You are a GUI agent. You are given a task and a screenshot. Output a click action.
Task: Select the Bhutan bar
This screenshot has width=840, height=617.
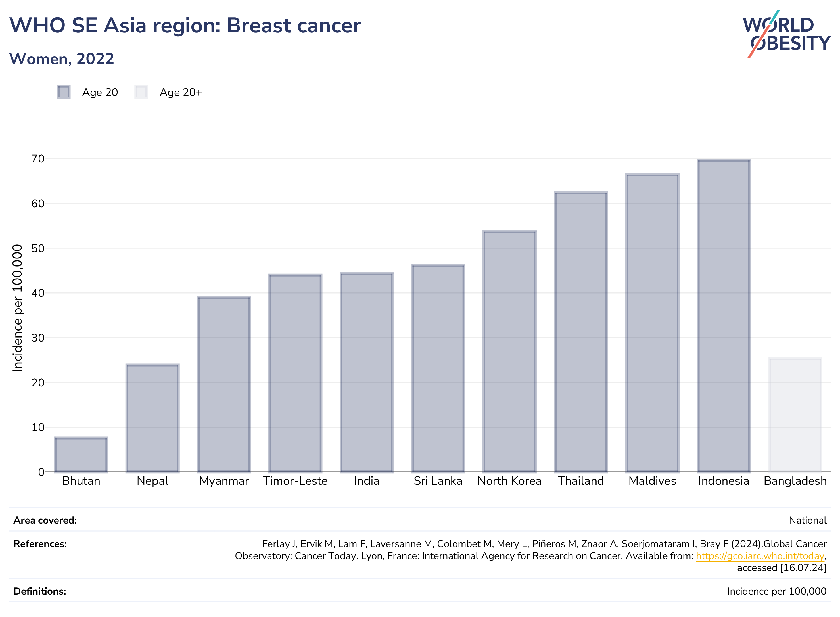click(x=81, y=455)
